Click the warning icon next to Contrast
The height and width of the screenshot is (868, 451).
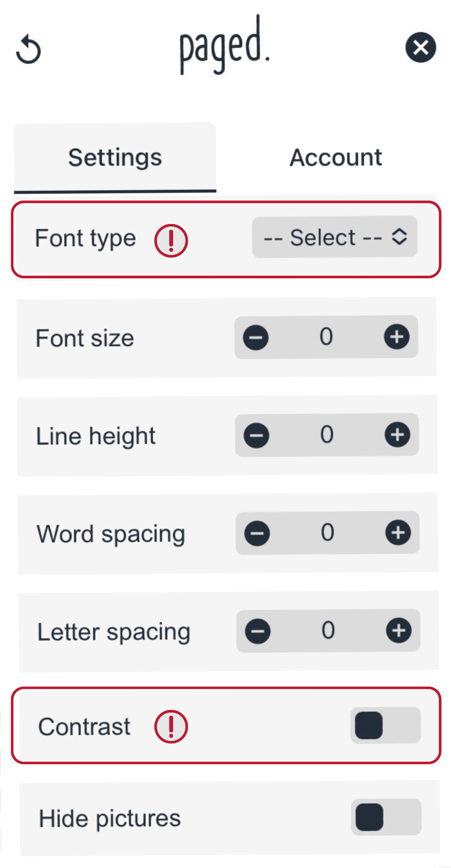click(171, 726)
